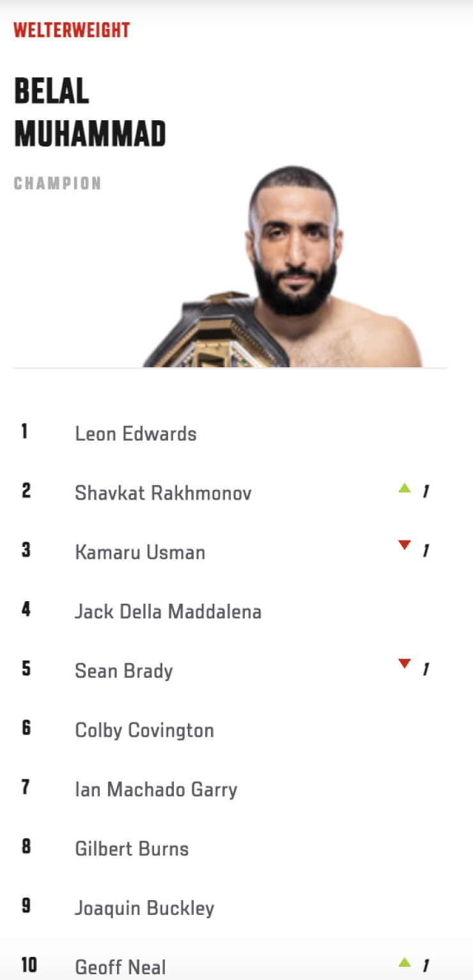
Task: Select Gilbert Burns from rankings list
Action: pos(132,850)
